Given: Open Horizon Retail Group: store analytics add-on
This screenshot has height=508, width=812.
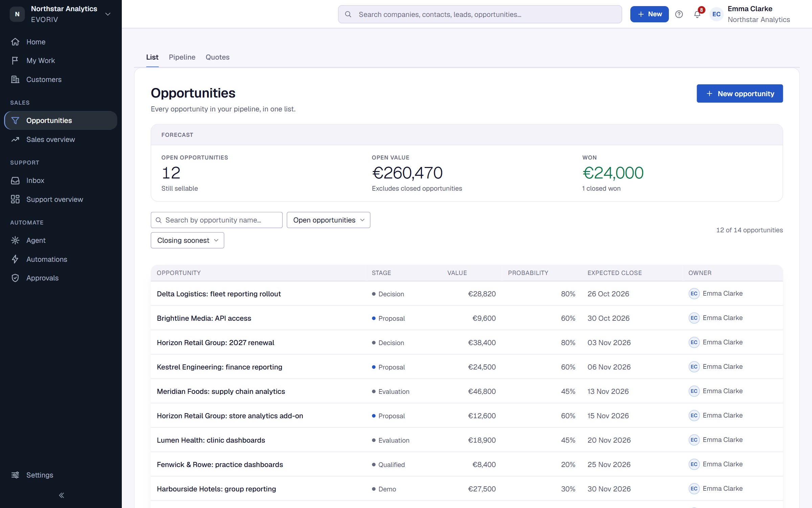Looking at the screenshot, I should [x=230, y=416].
